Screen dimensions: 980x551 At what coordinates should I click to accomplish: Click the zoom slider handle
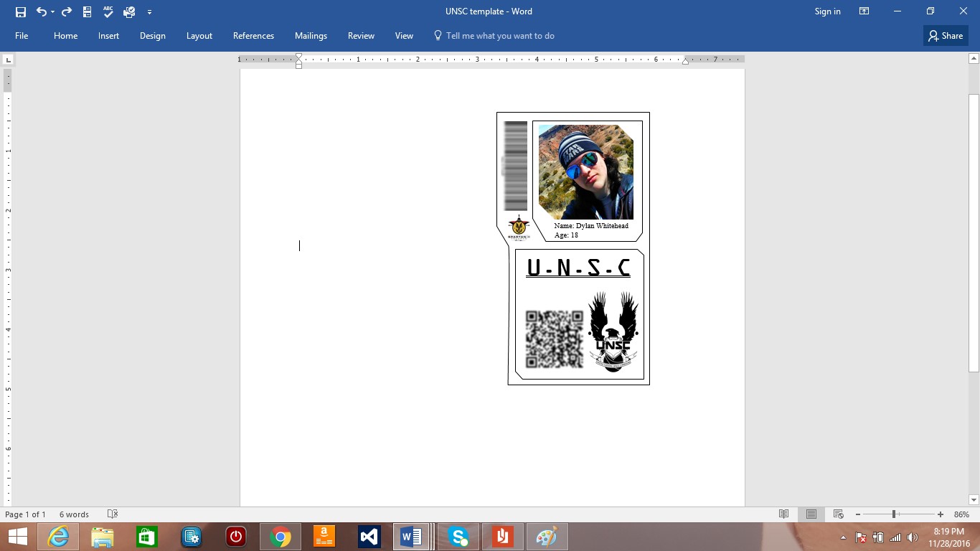[x=894, y=514]
